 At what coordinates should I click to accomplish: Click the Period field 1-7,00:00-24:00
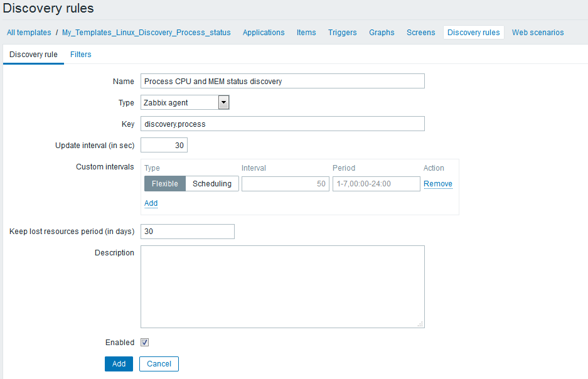point(376,184)
